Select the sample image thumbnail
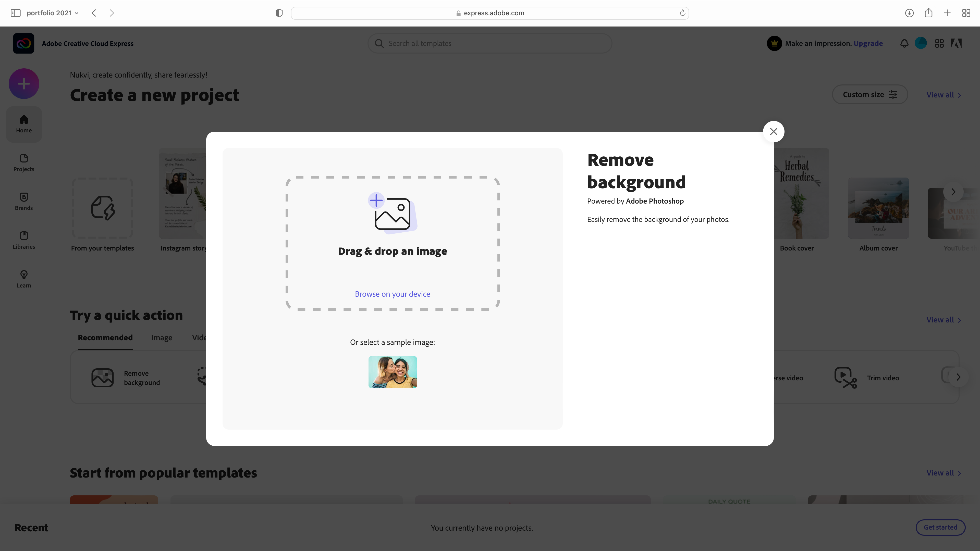 pos(392,372)
